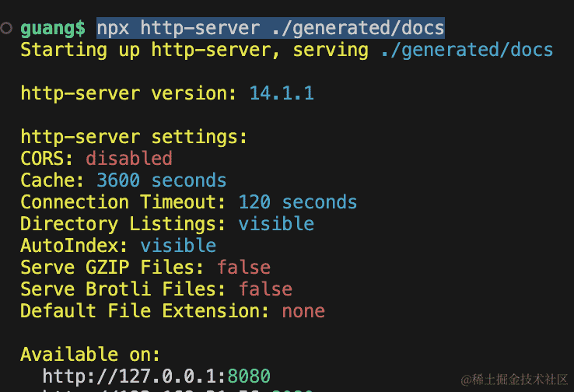Click the circle indicator beside the guang$ prompt
This screenshot has width=574, height=392.
click(6, 28)
